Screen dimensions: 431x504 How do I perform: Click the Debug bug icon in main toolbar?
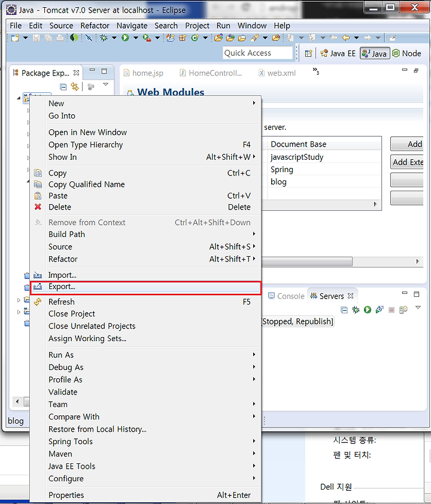click(x=104, y=38)
